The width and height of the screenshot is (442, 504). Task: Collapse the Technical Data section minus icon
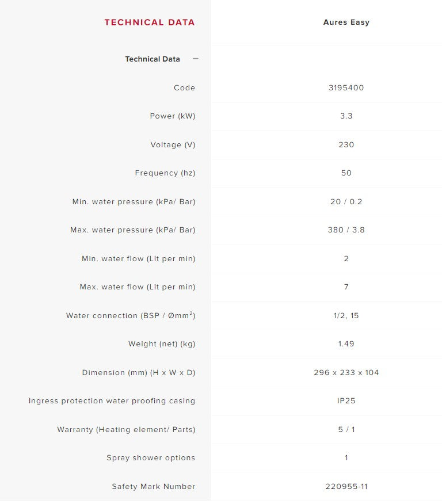pos(196,59)
